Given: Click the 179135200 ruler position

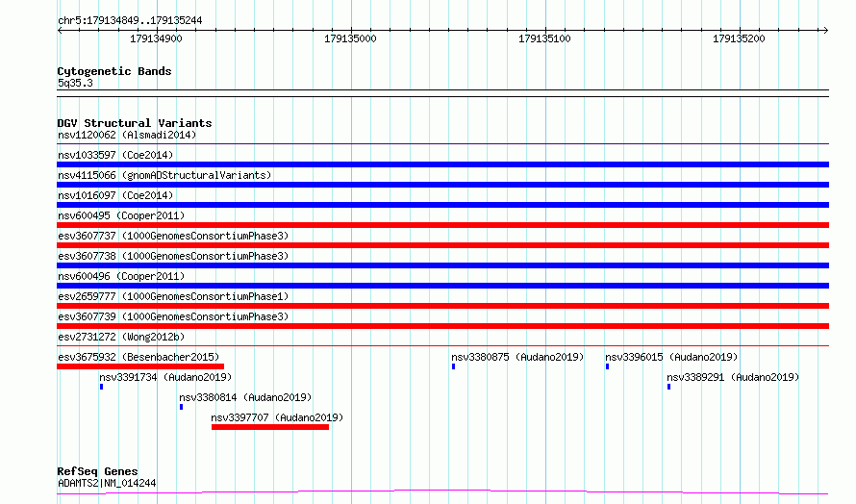Looking at the screenshot, I should point(739,38).
